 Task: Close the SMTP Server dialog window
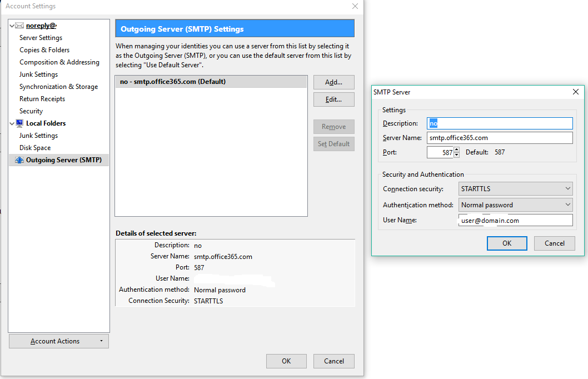576,92
